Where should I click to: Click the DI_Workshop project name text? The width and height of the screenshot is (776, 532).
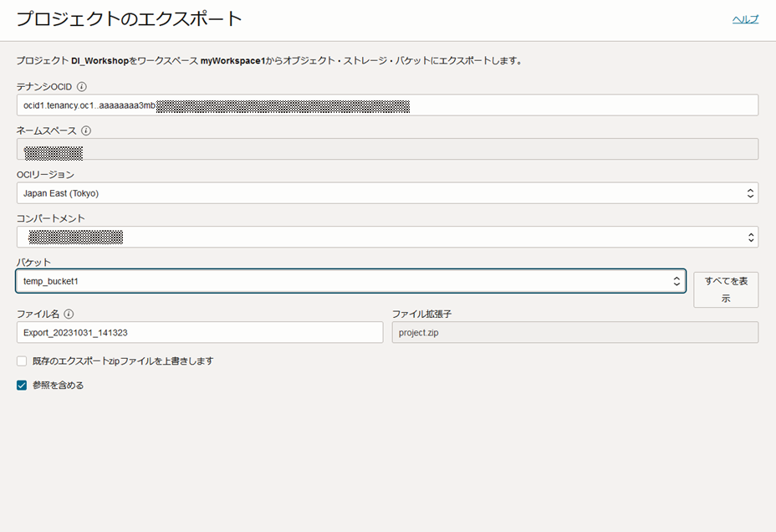pyautogui.click(x=100, y=61)
